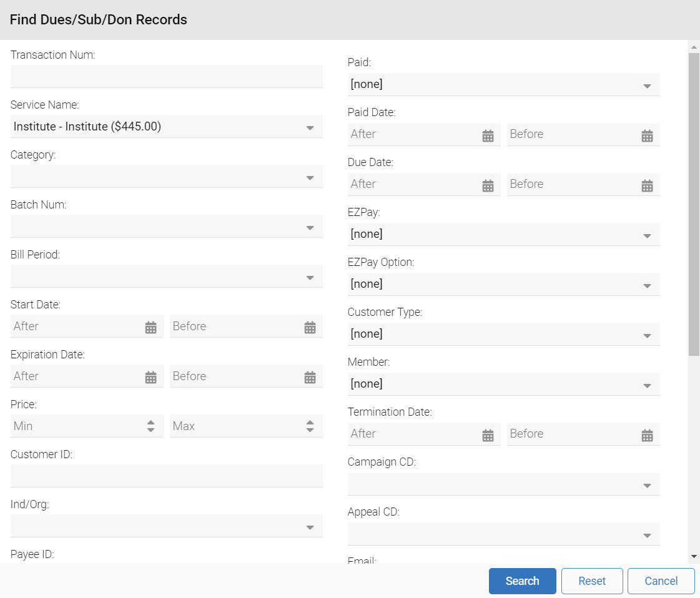Open calendar for Due Date After field
This screenshot has width=700, height=598.
point(488,185)
